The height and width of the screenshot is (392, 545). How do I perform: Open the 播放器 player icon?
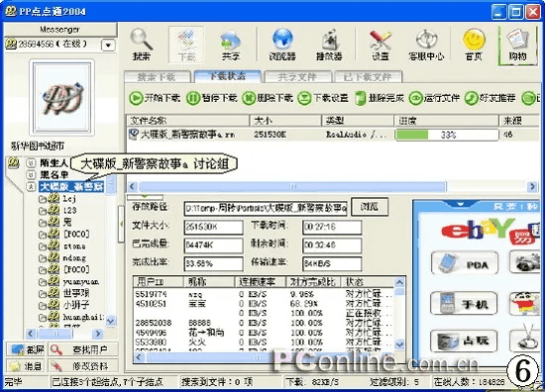pyautogui.click(x=329, y=45)
